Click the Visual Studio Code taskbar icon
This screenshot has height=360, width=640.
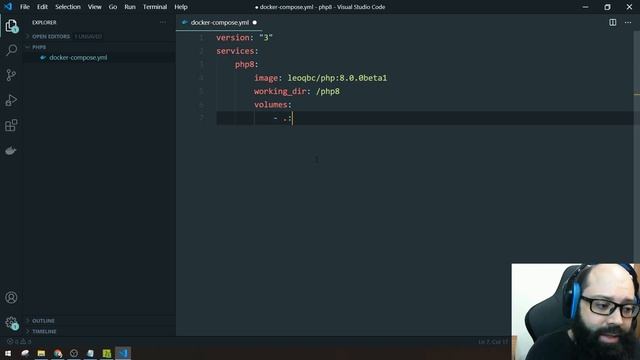tap(123, 353)
